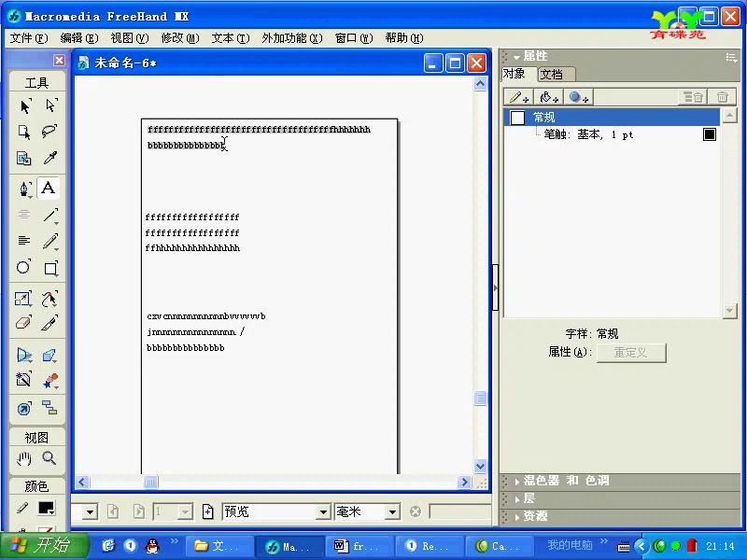Open the 文件 menu
This screenshot has width=747, height=560.
(29, 38)
